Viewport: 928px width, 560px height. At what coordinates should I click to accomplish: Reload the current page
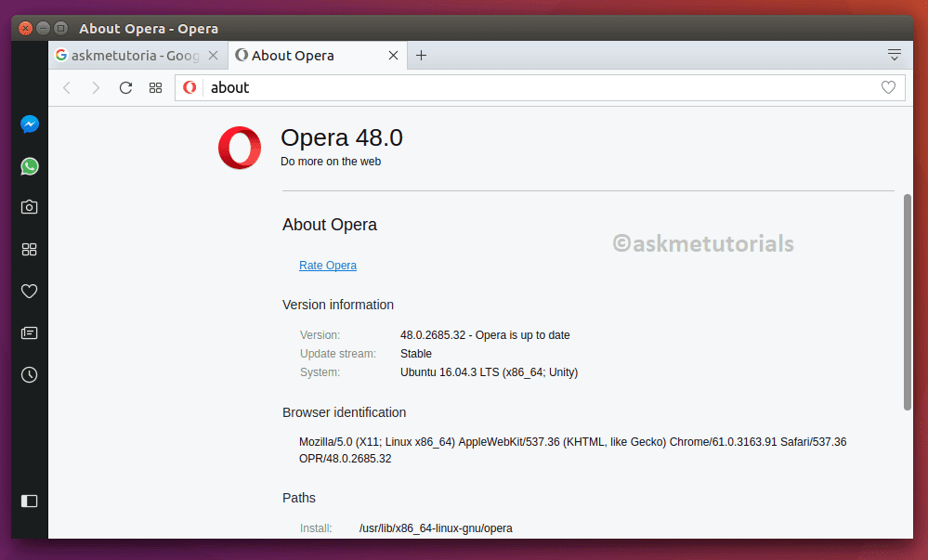point(125,88)
